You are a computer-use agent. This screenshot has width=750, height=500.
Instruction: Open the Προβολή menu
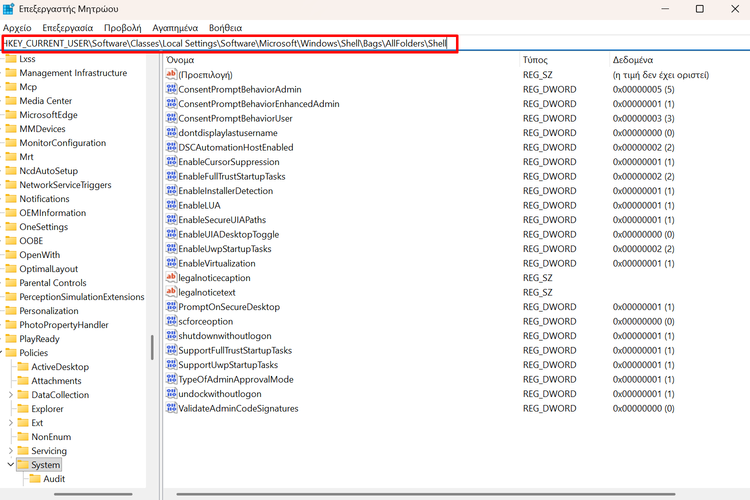122,28
